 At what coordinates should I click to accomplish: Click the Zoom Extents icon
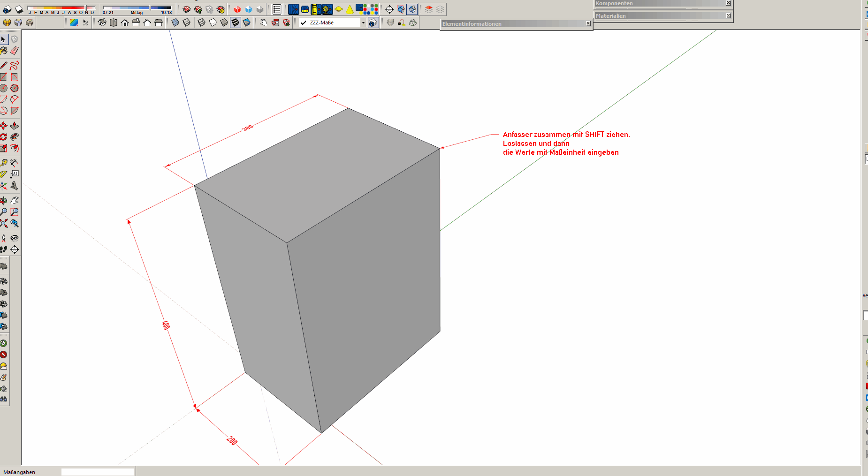[x=4, y=223]
